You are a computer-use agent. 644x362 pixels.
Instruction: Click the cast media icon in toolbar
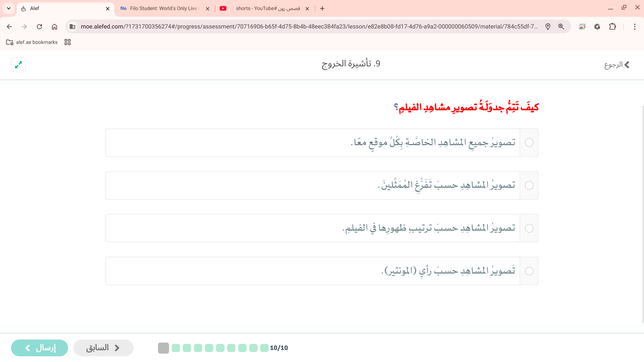pyautogui.click(x=582, y=26)
